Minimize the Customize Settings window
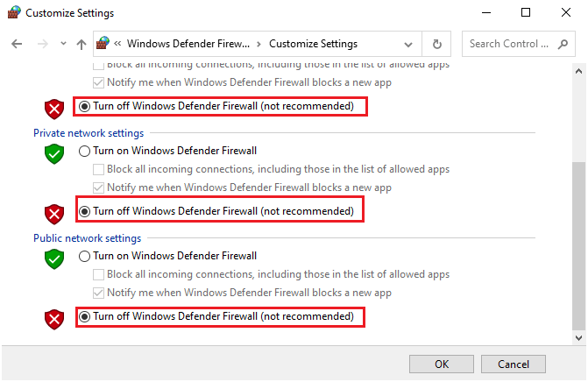Image resolution: width=588 pixels, height=382 pixels. click(486, 12)
